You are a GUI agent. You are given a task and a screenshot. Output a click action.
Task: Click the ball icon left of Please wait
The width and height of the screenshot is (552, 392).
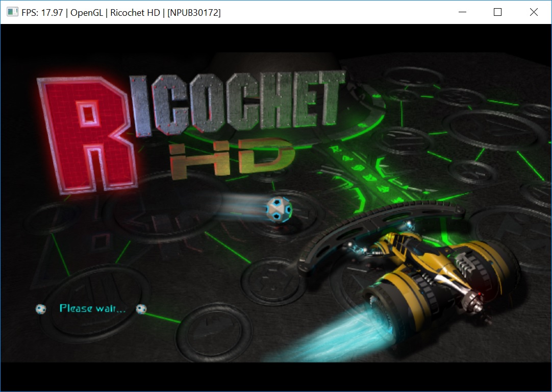(41, 309)
